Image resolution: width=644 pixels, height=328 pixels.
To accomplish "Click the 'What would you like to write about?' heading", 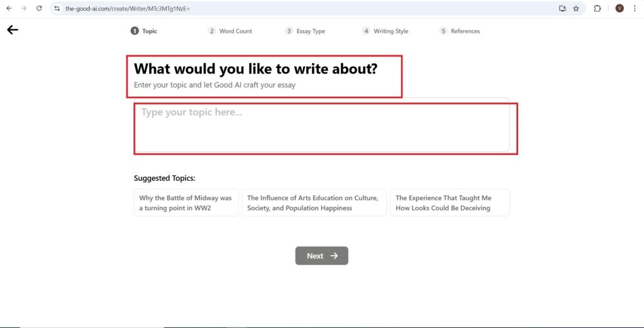I will click(255, 69).
